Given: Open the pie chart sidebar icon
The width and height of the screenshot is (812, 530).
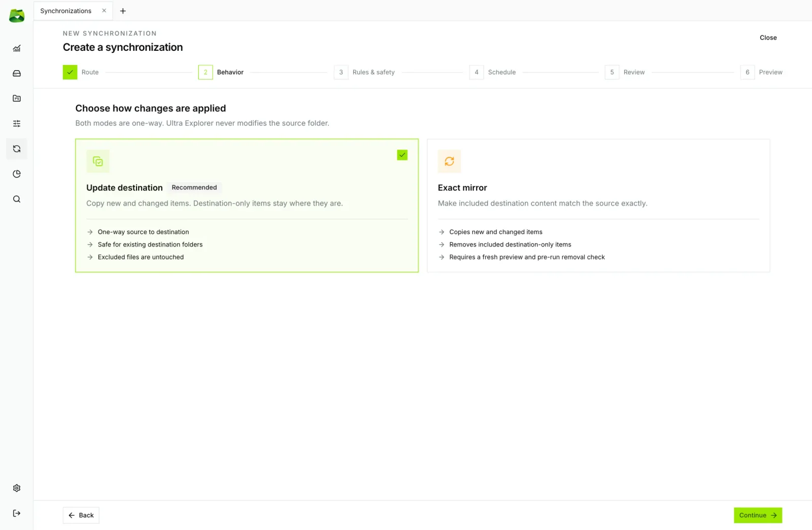Looking at the screenshot, I should pyautogui.click(x=17, y=174).
